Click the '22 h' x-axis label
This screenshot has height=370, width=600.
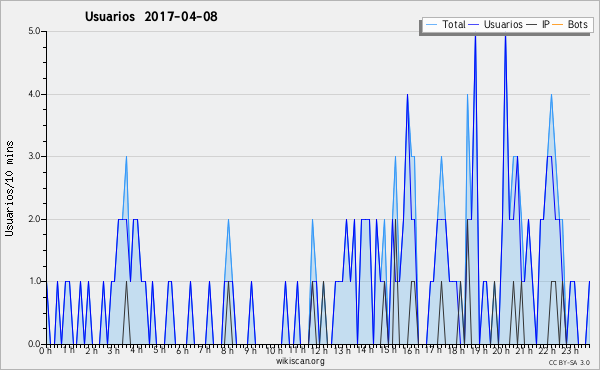coord(547,350)
